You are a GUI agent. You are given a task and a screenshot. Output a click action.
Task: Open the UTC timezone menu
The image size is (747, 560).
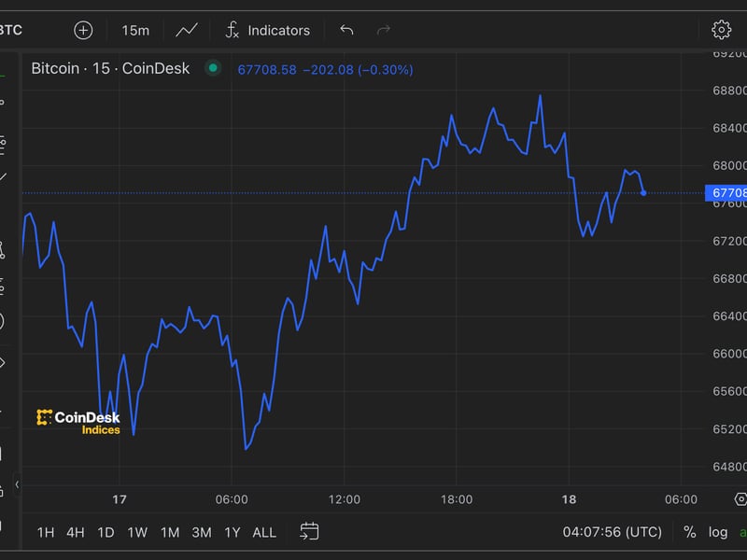point(612,532)
